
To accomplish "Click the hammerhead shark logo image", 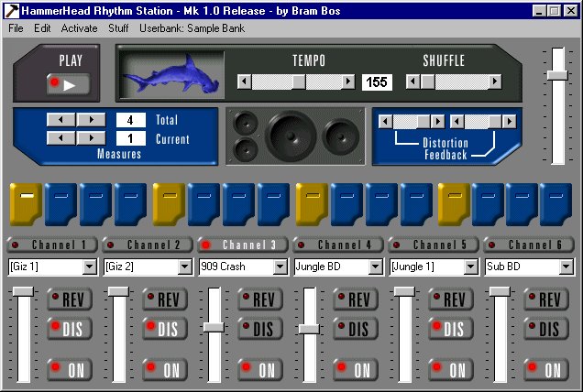I will pyautogui.click(x=171, y=75).
